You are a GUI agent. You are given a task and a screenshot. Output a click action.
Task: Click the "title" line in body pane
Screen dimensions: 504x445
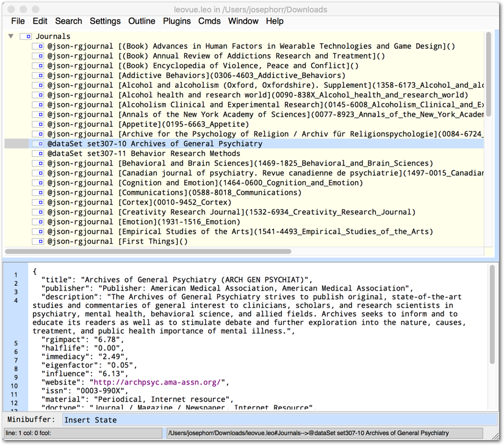click(177, 280)
